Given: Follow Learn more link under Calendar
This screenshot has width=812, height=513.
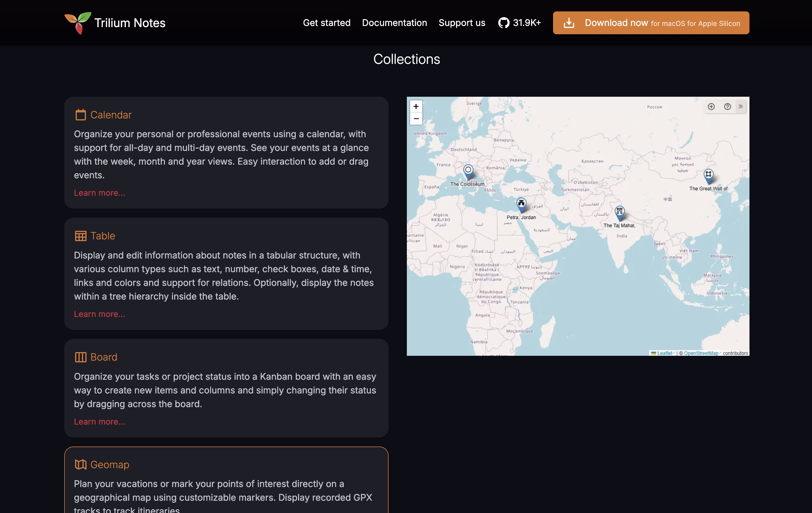Looking at the screenshot, I should (99, 193).
